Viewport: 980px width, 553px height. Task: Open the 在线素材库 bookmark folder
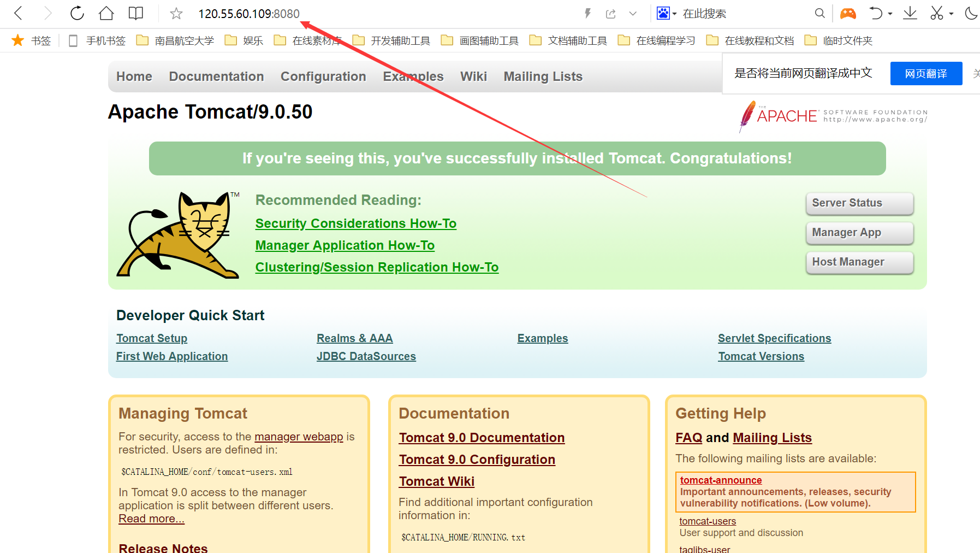(308, 40)
